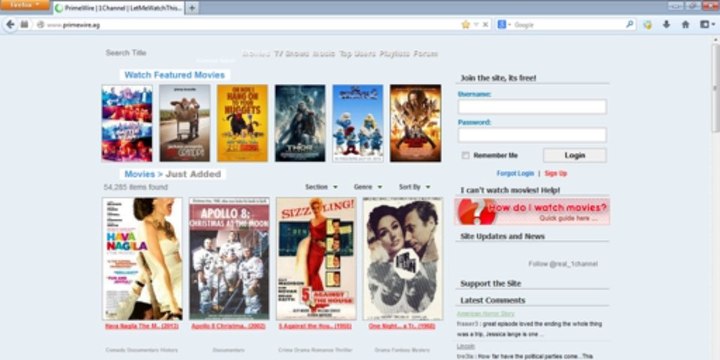This screenshot has width=720, height=360.
Task: Go back using browser back arrow
Action: 10,24
